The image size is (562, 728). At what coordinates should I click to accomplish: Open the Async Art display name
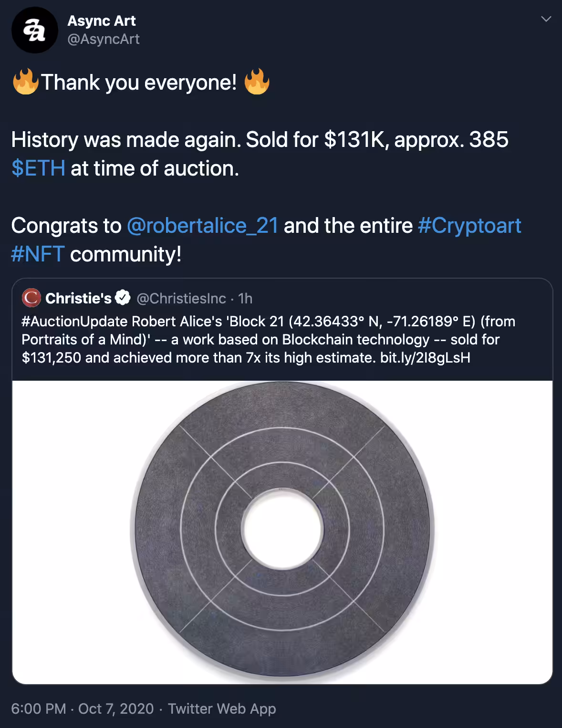[x=102, y=21]
